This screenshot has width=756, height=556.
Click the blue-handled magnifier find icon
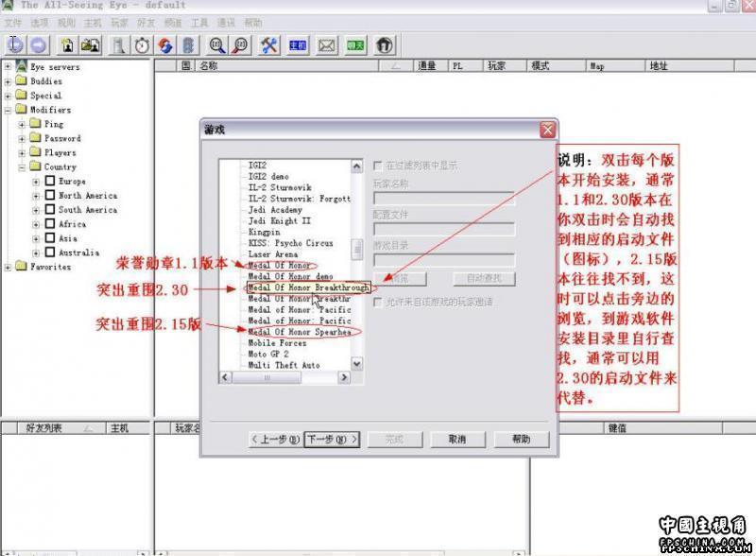coord(217,45)
